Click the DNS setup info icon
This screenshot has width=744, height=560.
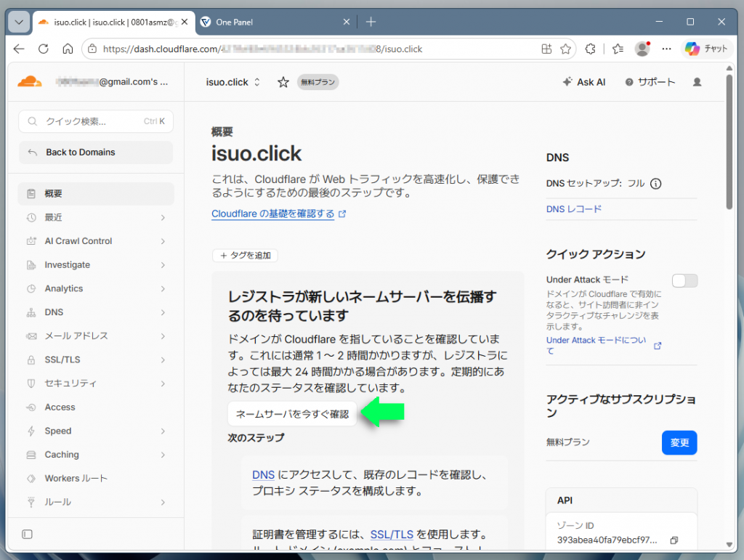click(x=656, y=184)
